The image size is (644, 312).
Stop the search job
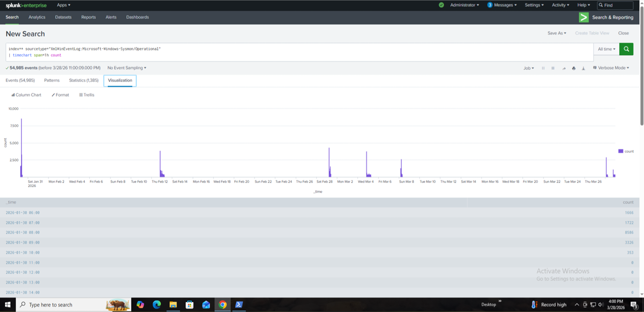point(552,68)
